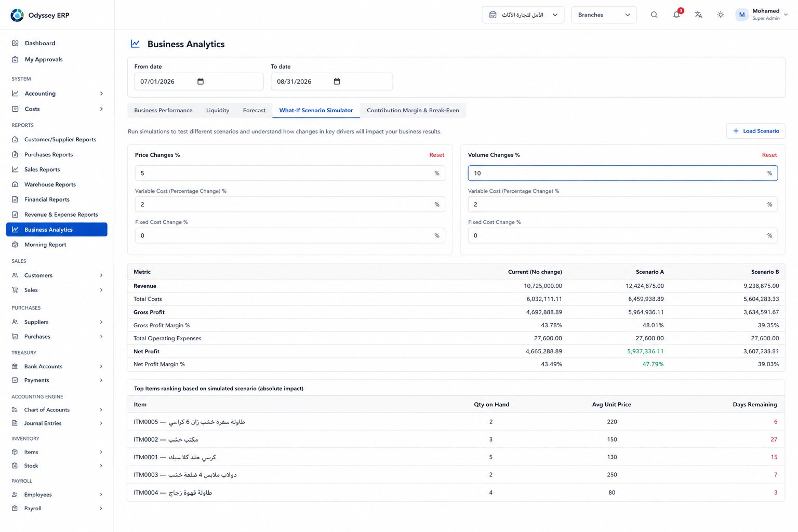
Task: Click the language translate icon
Action: [698, 15]
